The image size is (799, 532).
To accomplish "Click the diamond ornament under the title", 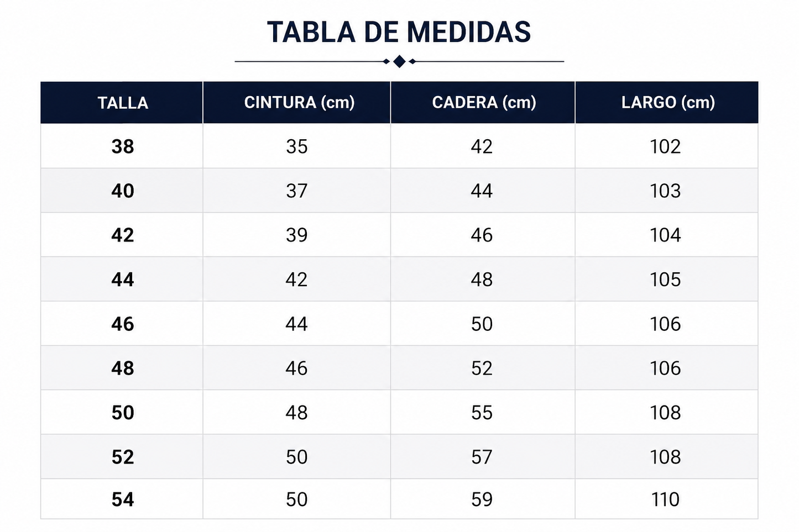I will point(399,61).
